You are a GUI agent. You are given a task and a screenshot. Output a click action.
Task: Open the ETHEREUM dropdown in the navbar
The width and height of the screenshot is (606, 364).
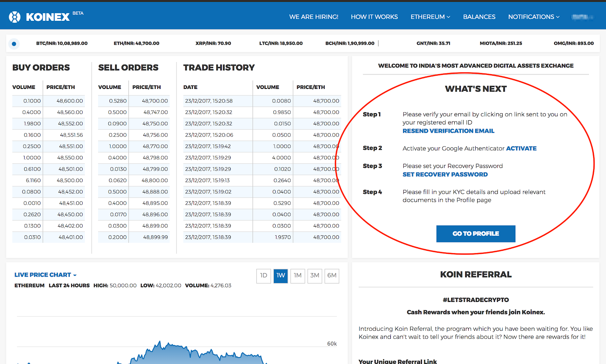(x=430, y=17)
